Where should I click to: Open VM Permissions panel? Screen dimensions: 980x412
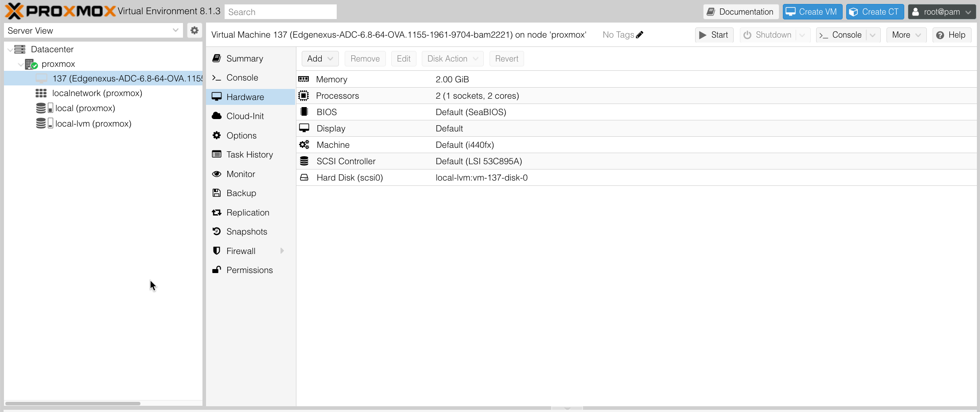(x=249, y=270)
